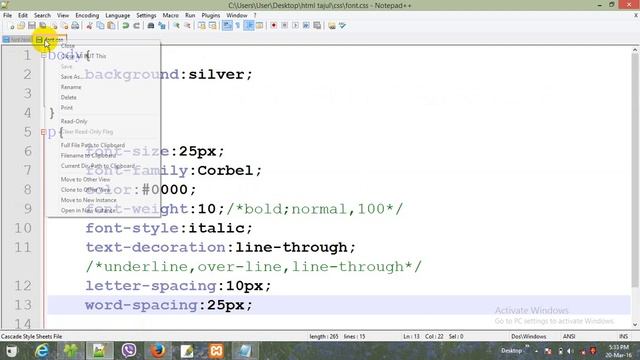Start recording macro with red dot icon
Viewport: 640px width, 360px height.
pos(273,26)
